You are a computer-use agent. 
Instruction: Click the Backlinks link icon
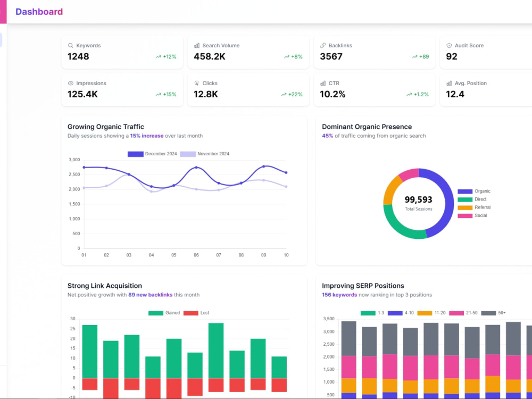[x=323, y=45]
